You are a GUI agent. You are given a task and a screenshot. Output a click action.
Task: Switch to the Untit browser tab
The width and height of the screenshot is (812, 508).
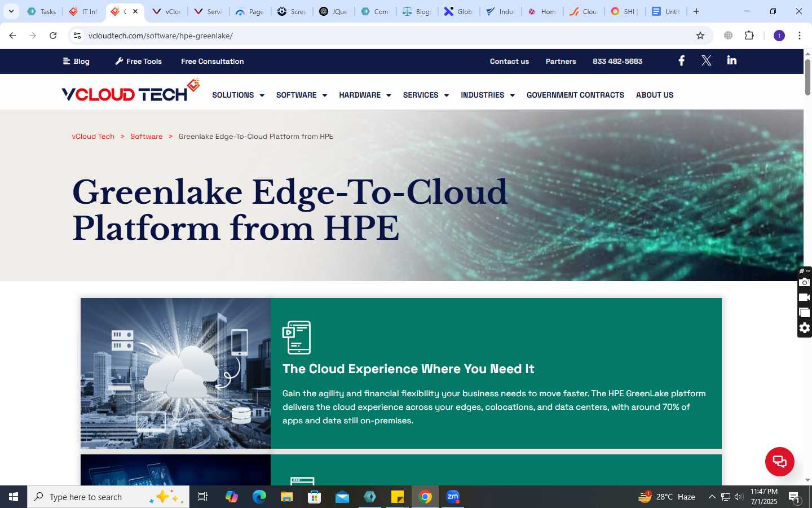[x=665, y=11]
